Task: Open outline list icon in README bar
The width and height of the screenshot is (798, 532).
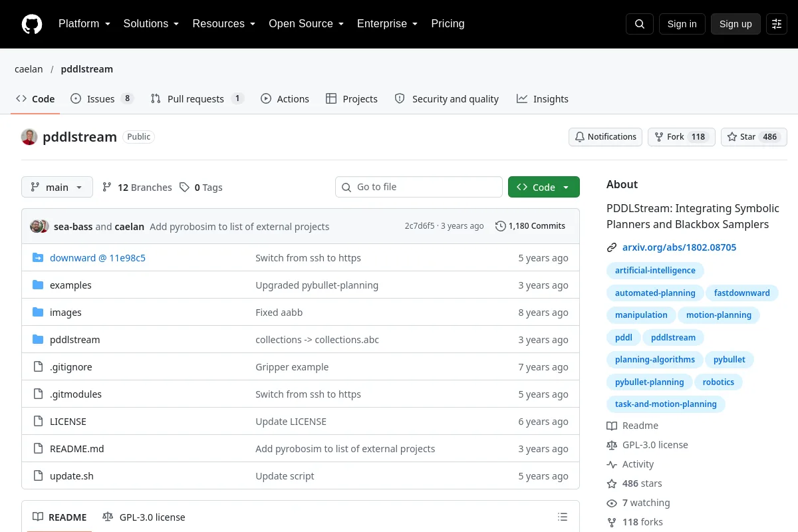Action: coord(563,517)
